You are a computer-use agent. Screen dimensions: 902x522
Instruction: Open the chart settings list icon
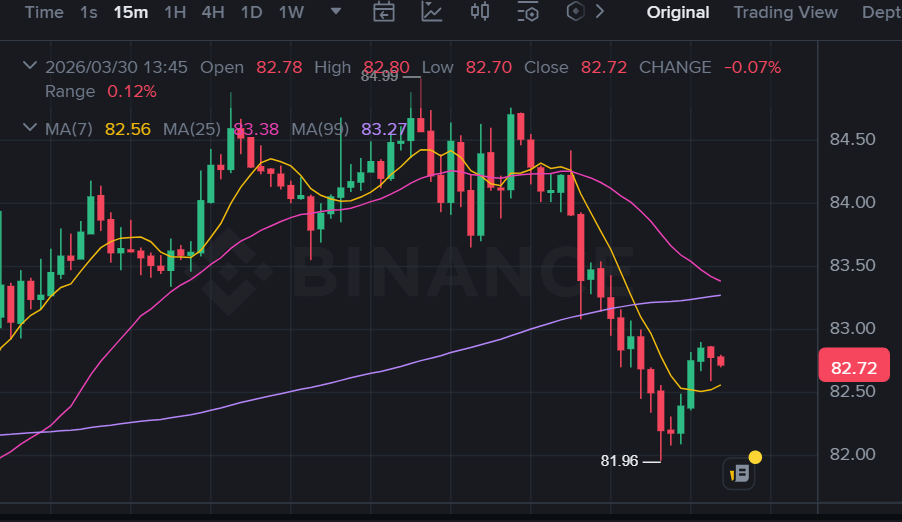coord(528,12)
